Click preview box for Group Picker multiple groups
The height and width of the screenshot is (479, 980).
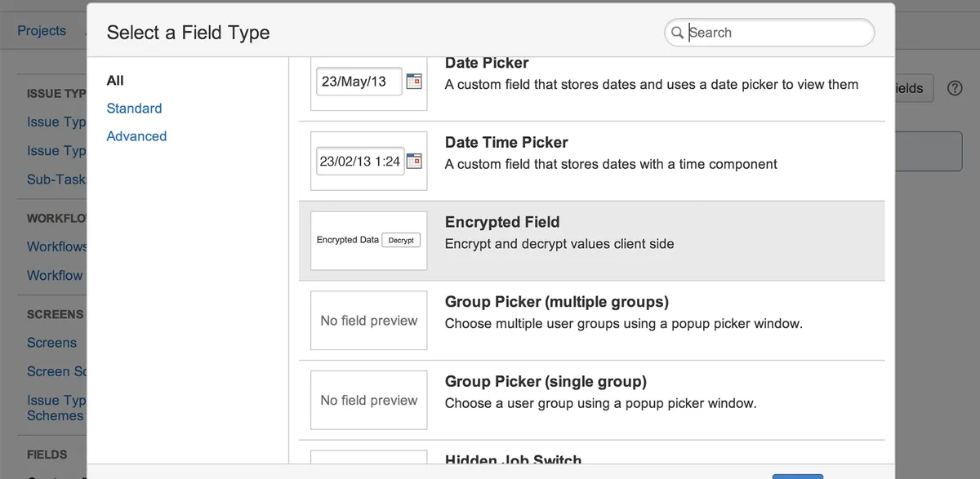point(369,321)
